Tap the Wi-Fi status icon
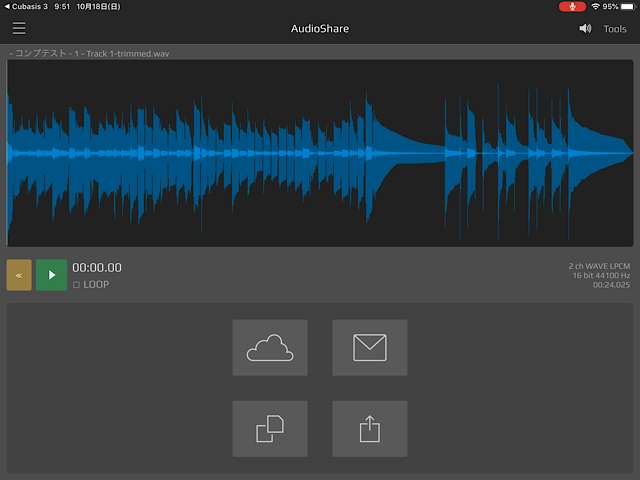 pyautogui.click(x=596, y=7)
